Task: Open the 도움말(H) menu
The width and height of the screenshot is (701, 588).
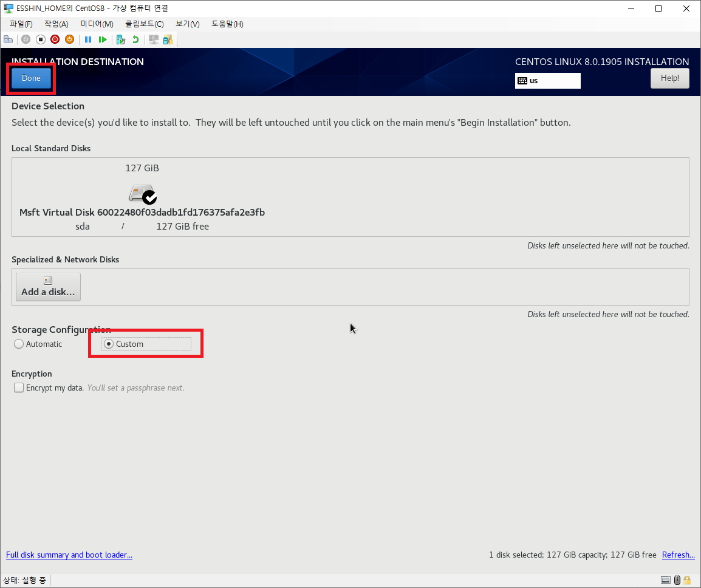Action: tap(227, 24)
